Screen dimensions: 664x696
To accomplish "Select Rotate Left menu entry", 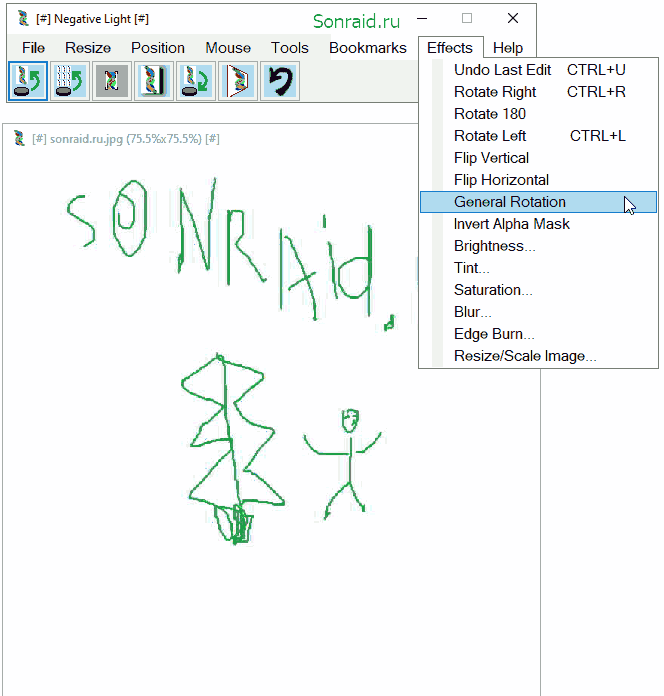I will pyautogui.click(x=538, y=136).
